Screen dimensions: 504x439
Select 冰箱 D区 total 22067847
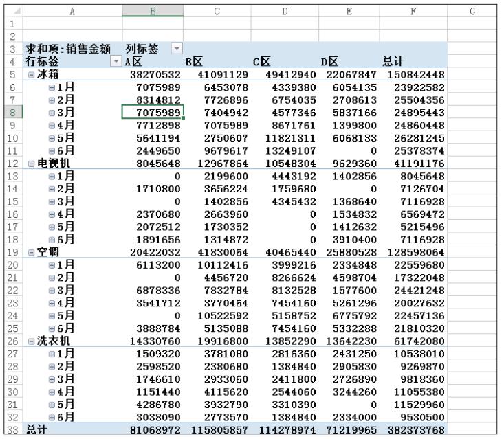click(x=349, y=75)
